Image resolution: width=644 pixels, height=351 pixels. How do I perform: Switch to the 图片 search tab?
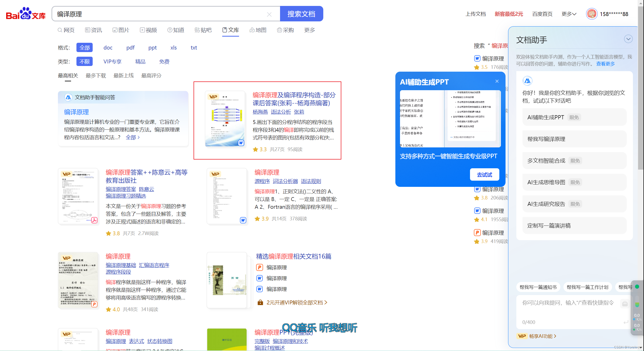click(x=121, y=30)
